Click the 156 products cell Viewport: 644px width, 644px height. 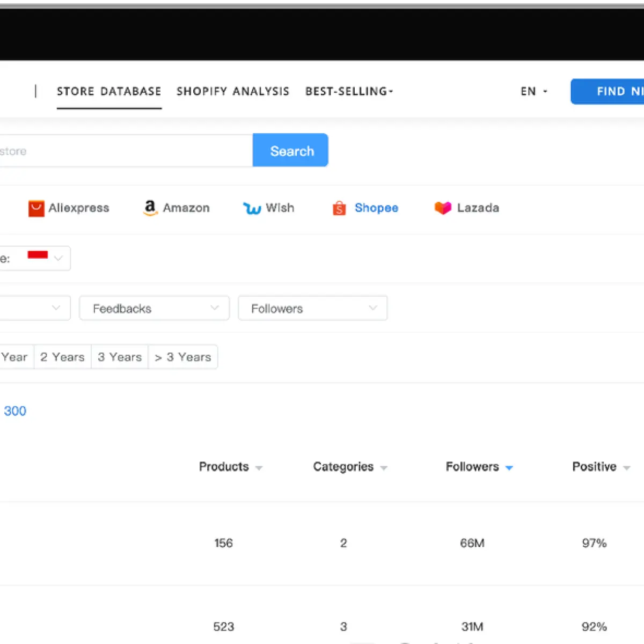(224, 543)
